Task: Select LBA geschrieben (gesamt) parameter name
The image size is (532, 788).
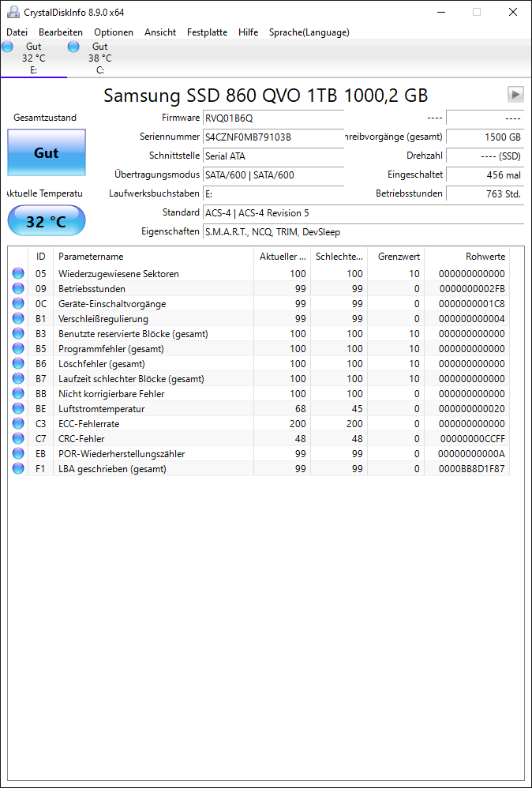Action: pos(112,469)
